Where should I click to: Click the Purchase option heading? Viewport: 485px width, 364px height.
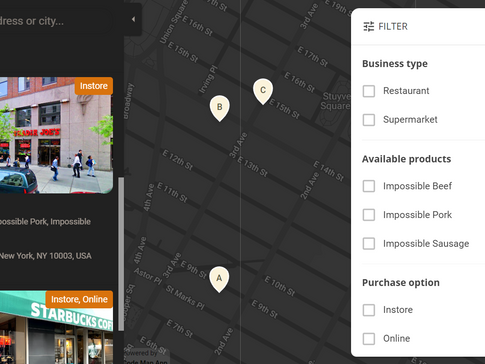coord(401,283)
